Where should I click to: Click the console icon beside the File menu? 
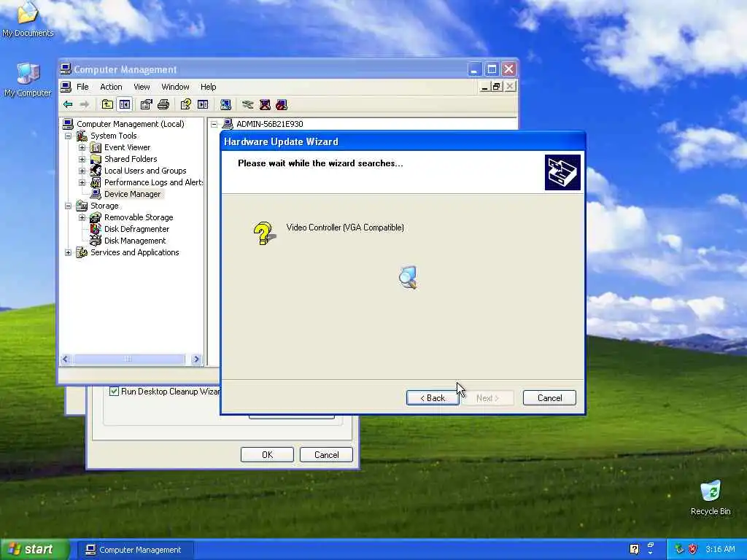(x=66, y=87)
